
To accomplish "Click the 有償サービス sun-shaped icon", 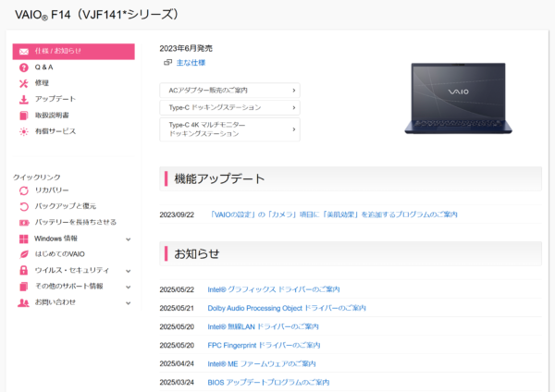I will [24, 131].
